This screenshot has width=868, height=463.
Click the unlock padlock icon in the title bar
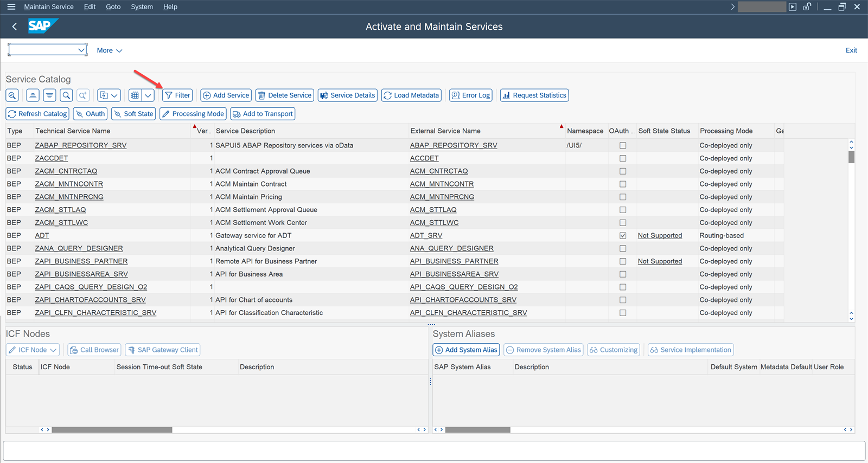point(807,7)
